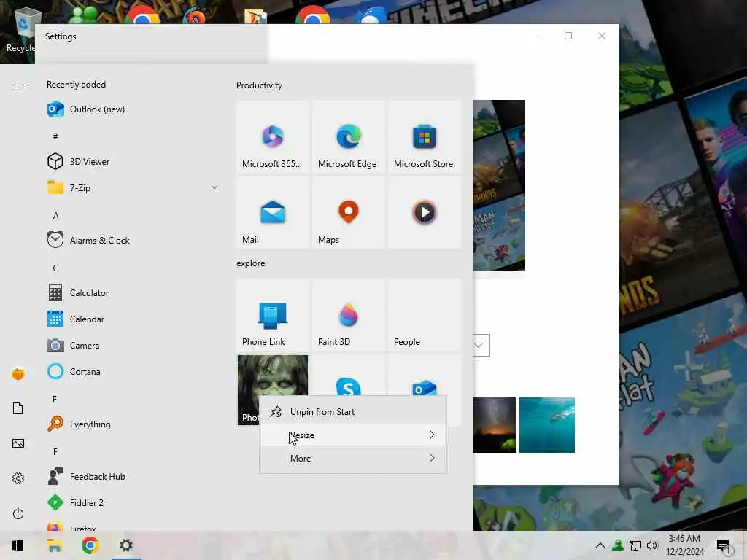Open Microsoft Store tile
This screenshot has width=747, height=560.
pos(425,136)
